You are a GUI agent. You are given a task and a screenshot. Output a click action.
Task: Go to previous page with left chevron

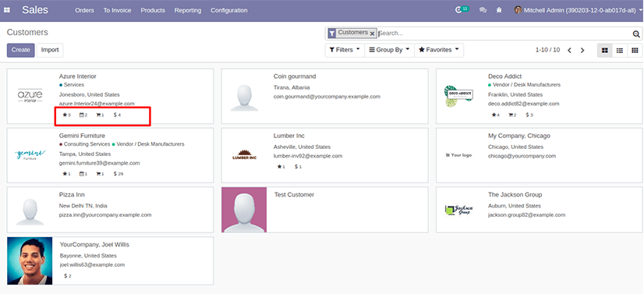click(x=569, y=50)
